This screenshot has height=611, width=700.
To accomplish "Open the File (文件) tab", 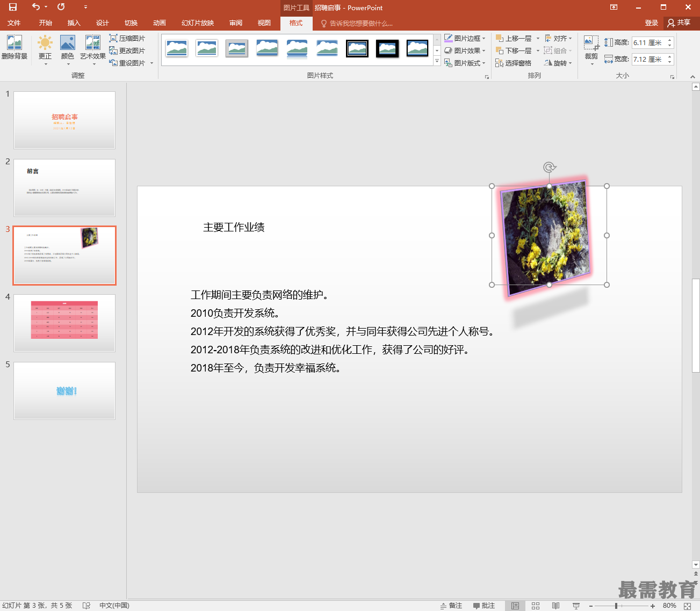I will [x=14, y=23].
